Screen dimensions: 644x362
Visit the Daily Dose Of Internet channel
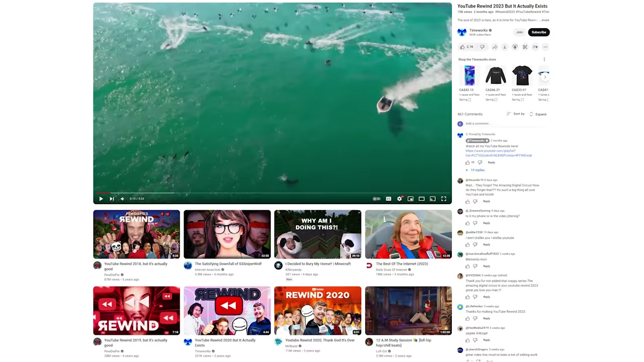(x=391, y=269)
